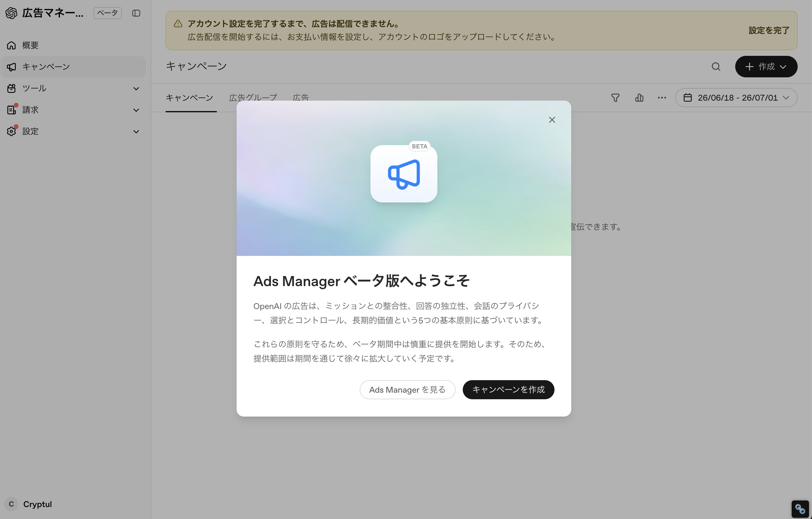Image resolution: width=812 pixels, height=519 pixels.
Task: Click the C avatar circle
Action: [x=11, y=504]
